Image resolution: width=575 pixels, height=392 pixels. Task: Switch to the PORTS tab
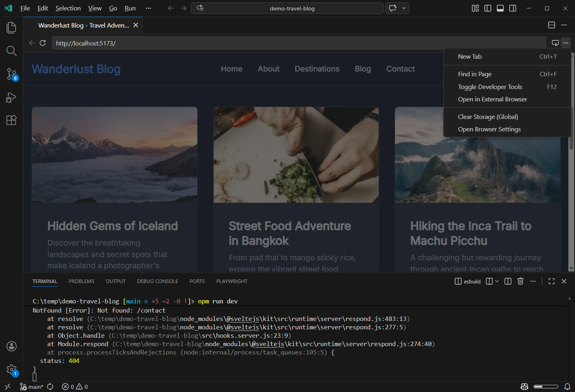coord(197,281)
